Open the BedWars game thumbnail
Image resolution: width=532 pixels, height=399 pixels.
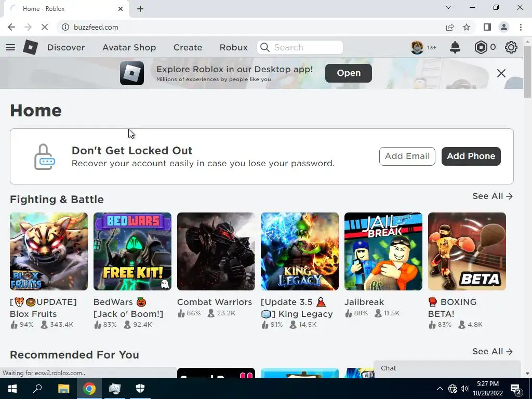[132, 251]
